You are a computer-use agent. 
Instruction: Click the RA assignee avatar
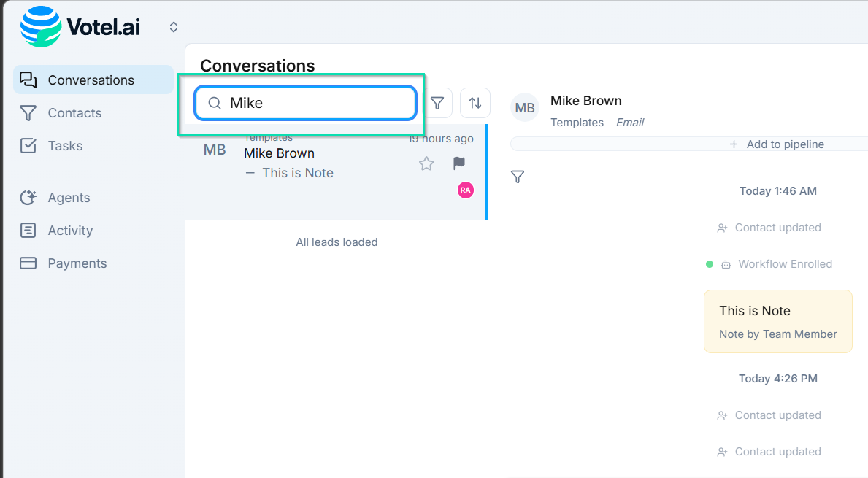pos(465,190)
